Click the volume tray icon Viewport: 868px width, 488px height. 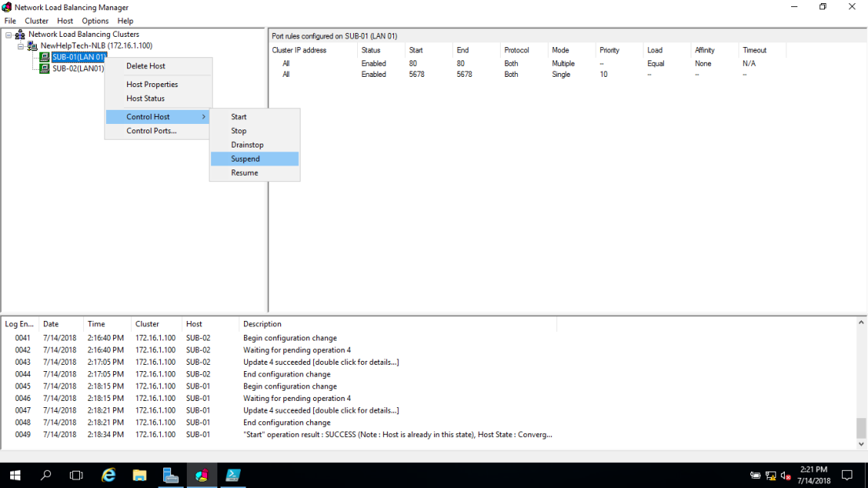pyautogui.click(x=786, y=475)
